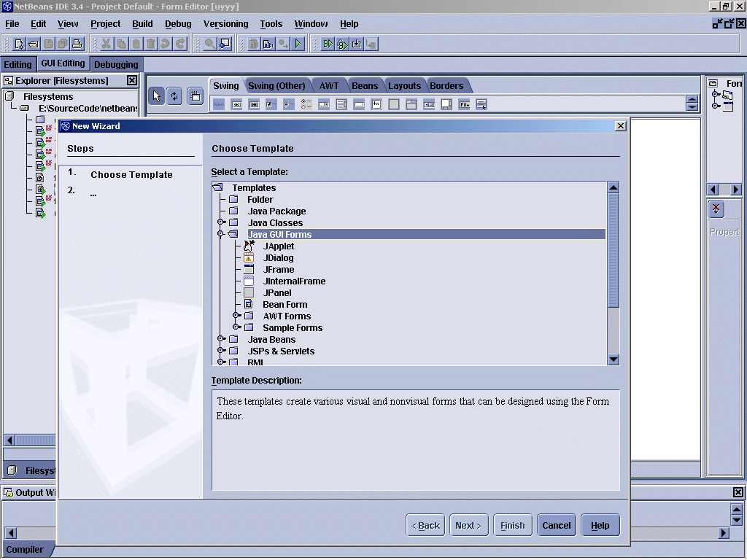This screenshot has width=747, height=560.
Task: Pick the JPopupMenu component in Swing palette
Action: point(481,104)
